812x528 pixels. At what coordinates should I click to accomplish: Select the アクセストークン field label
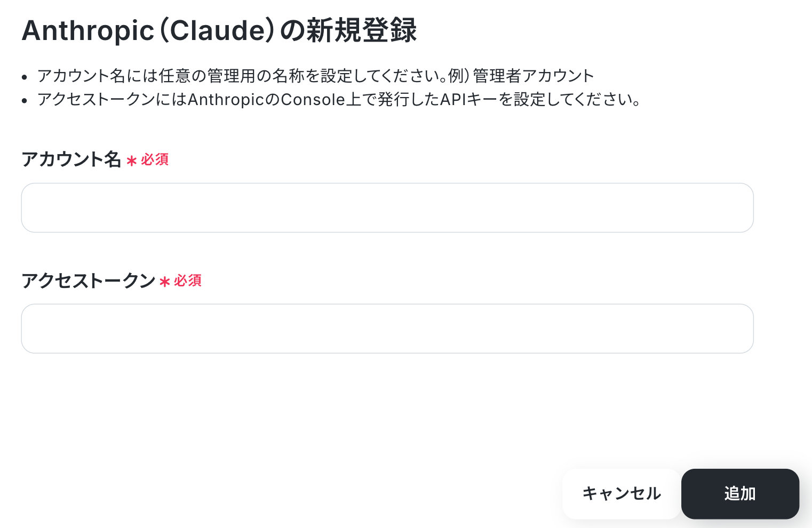(x=88, y=281)
